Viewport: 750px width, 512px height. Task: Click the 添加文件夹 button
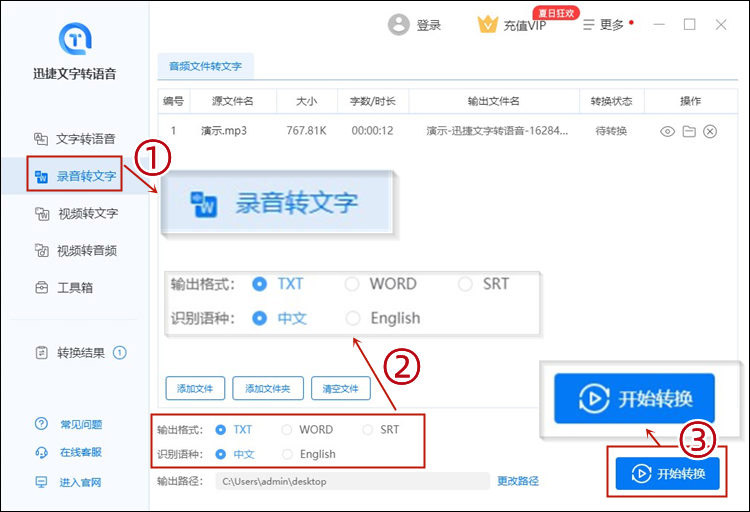point(268,388)
